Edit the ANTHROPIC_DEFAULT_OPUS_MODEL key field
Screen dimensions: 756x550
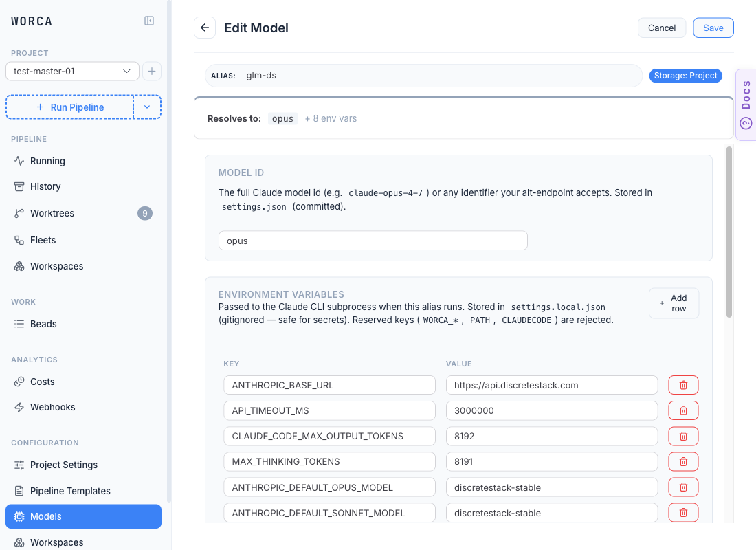[329, 487]
